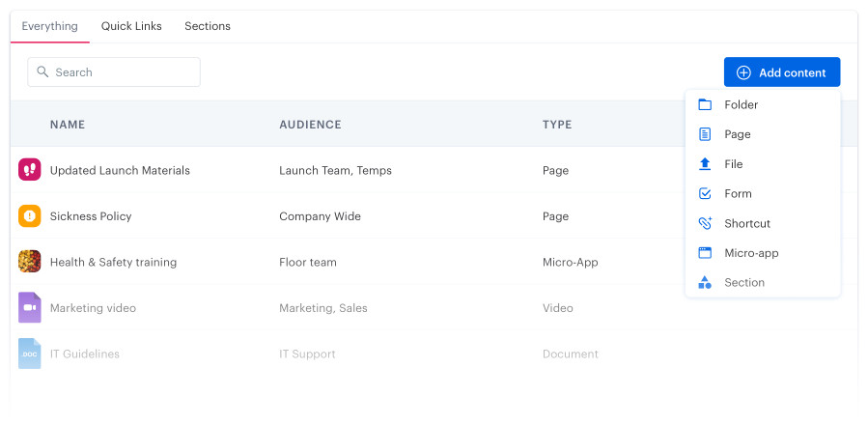Viewport: 868px width, 425px height.
Task: Focus the Search input field
Action: [123, 72]
